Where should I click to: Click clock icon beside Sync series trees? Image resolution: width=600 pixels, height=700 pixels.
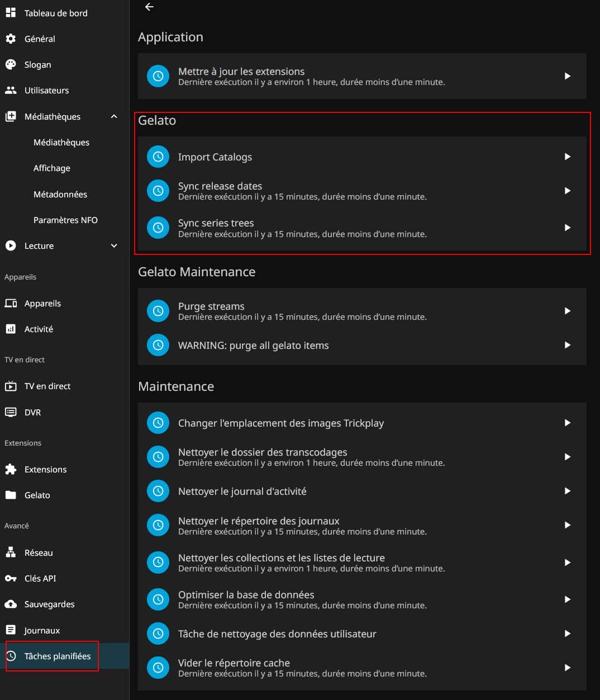158,228
